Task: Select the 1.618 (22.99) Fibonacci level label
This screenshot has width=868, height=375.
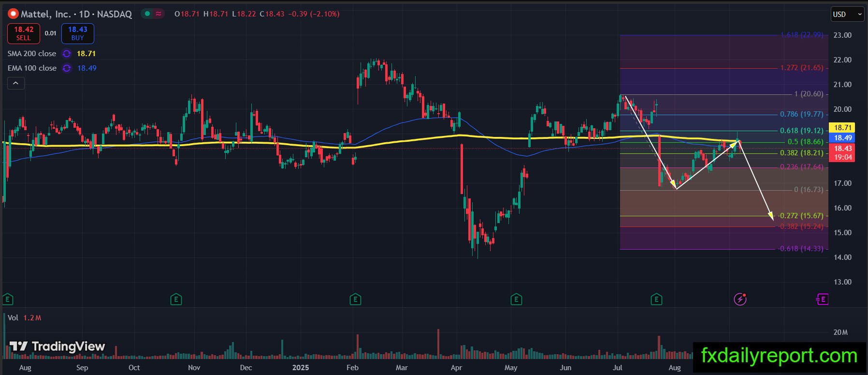Action: tap(802, 35)
